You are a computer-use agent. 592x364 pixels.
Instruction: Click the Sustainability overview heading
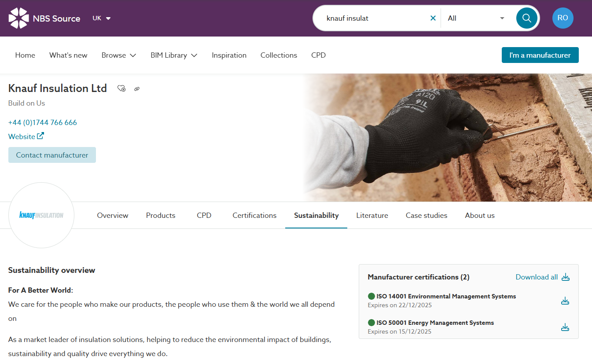(x=52, y=270)
